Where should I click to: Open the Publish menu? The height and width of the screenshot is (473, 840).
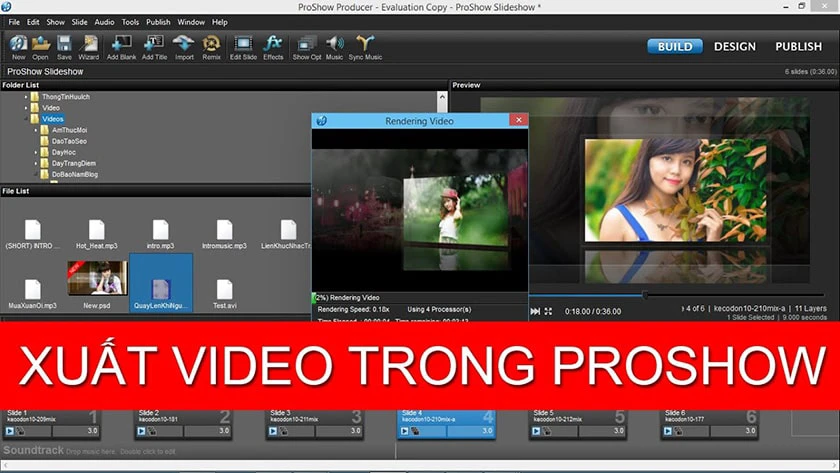pyautogui.click(x=158, y=22)
